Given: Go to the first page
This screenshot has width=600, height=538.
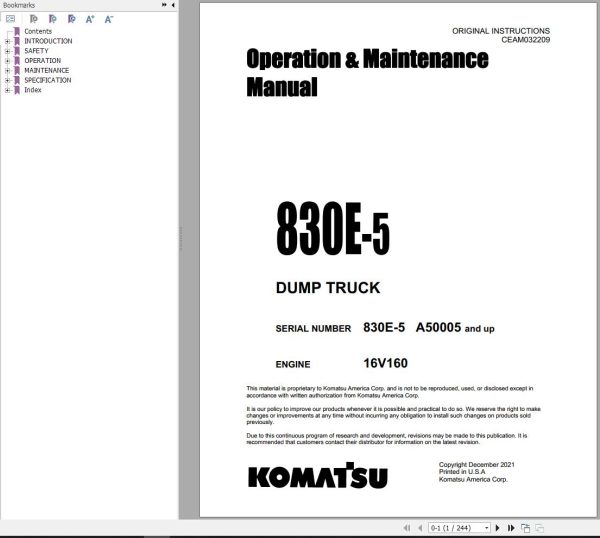Looking at the screenshot, I should coord(406,528).
